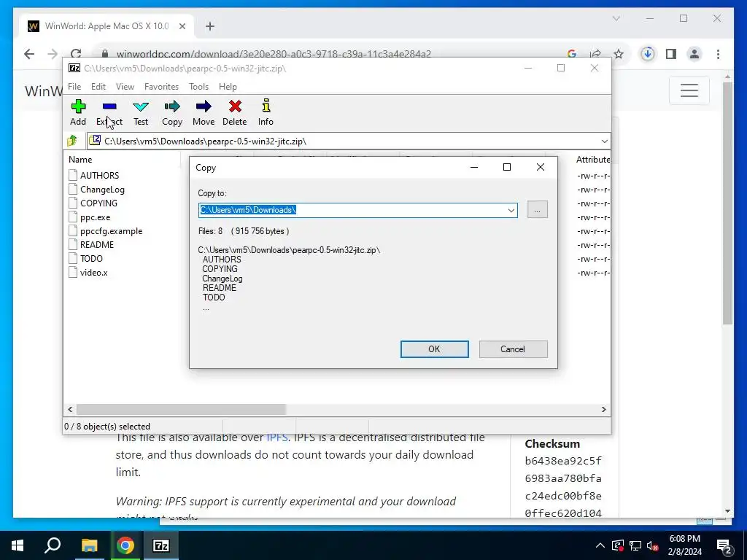Click the webpage vertical scrollbar thumb
The width and height of the screenshot is (747, 560).
[727, 203]
